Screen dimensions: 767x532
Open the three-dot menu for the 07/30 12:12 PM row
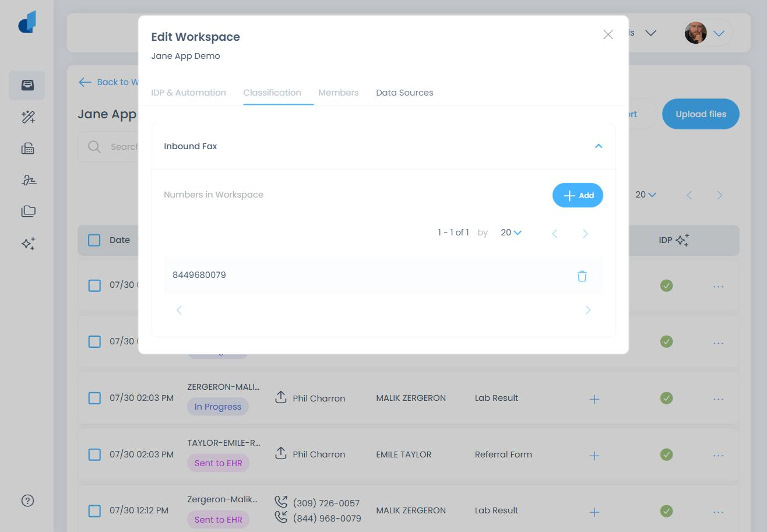pyautogui.click(x=718, y=512)
